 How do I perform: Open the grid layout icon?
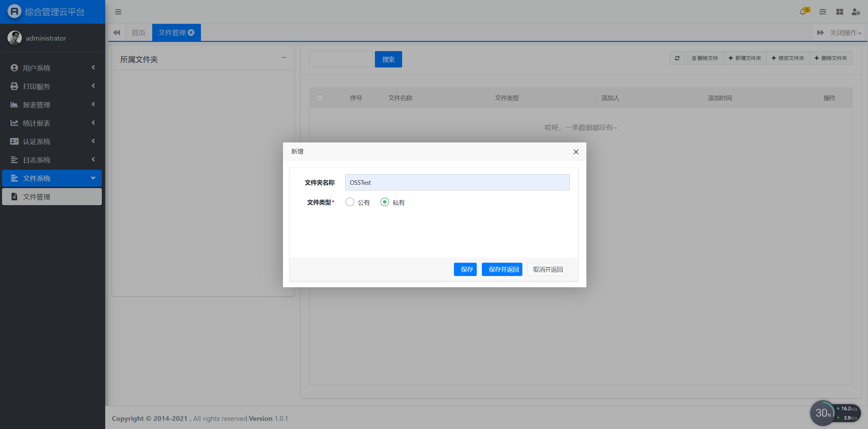pos(839,12)
